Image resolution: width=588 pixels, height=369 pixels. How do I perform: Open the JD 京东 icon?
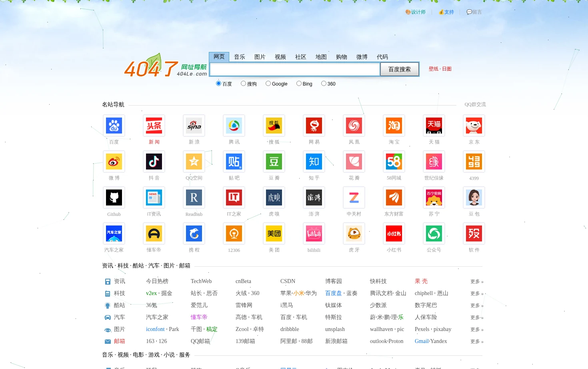pyautogui.click(x=474, y=126)
